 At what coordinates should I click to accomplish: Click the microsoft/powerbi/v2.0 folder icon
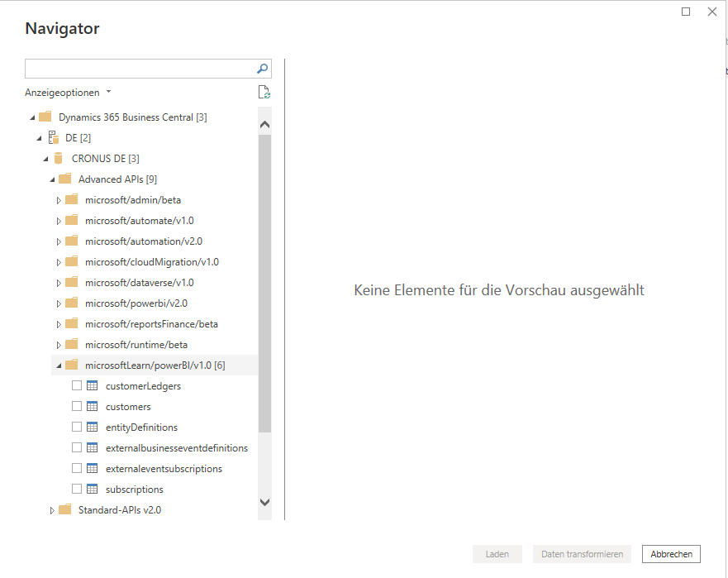pyautogui.click(x=72, y=303)
